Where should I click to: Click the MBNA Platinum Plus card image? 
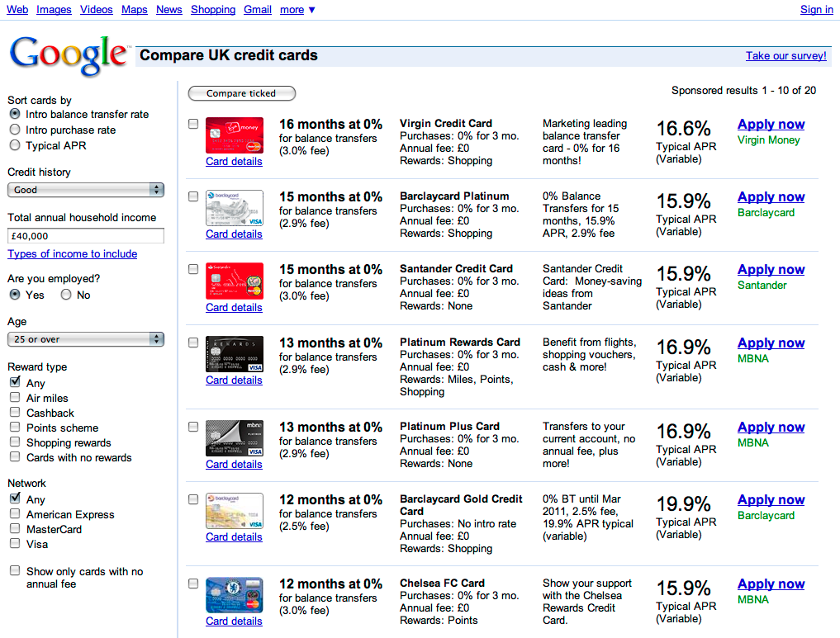(234, 437)
